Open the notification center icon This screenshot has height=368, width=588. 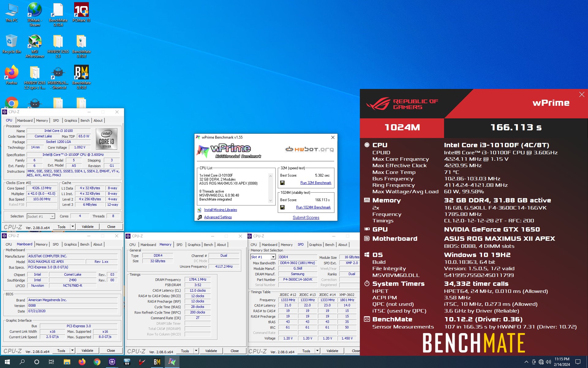(578, 362)
